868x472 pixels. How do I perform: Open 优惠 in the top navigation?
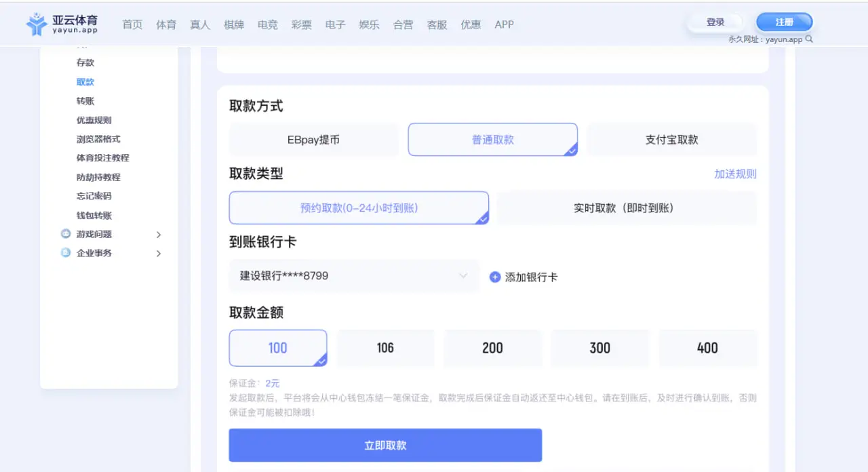pyautogui.click(x=471, y=24)
